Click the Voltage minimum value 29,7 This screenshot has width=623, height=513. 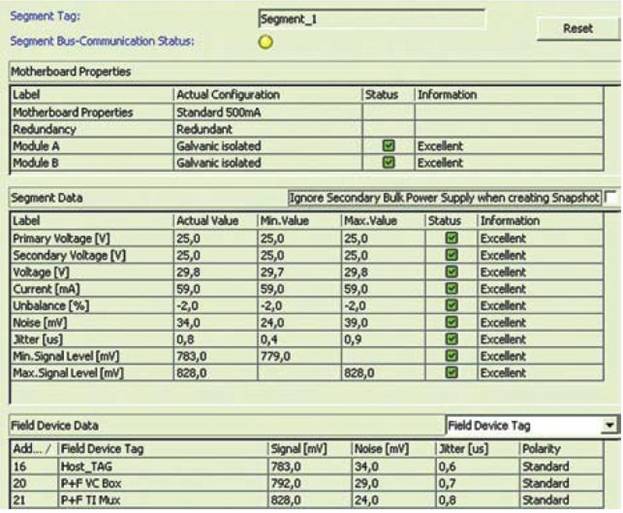click(x=272, y=272)
